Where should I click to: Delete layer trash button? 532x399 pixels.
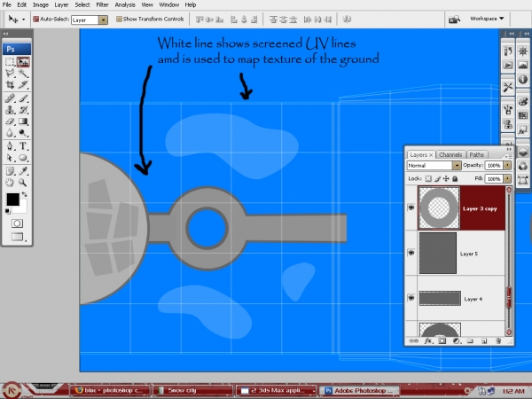pos(498,340)
